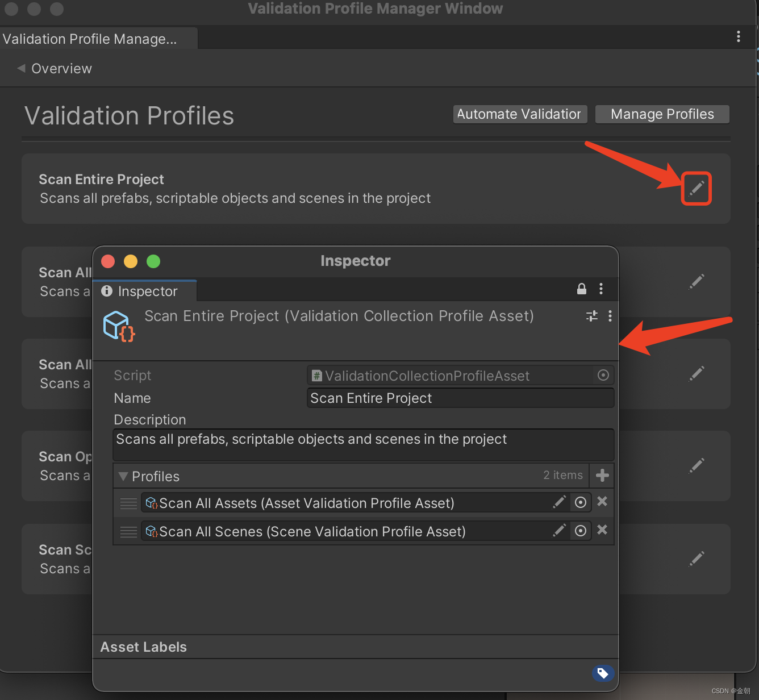The image size is (759, 700).
Task: Open the asset preset sliders icon
Action: 592,316
